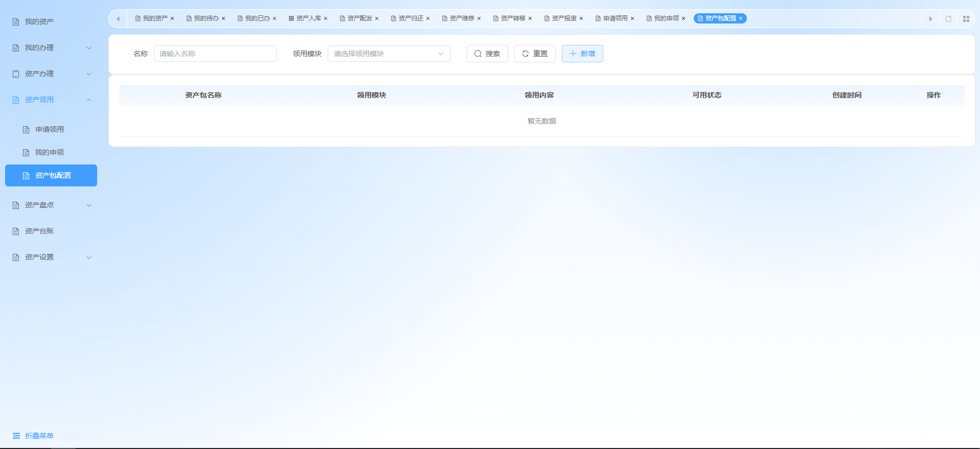Open 我的资产 in the sidebar
980x449 pixels.
(x=51, y=21)
